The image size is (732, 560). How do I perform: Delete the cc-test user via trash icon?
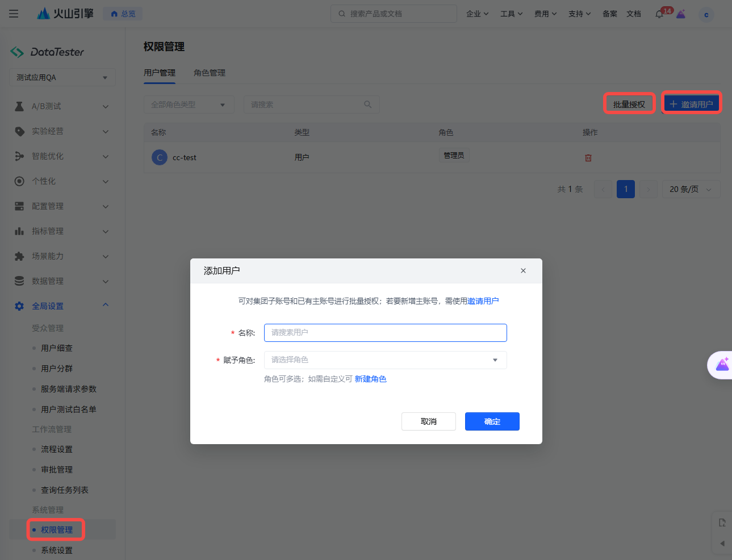588,158
